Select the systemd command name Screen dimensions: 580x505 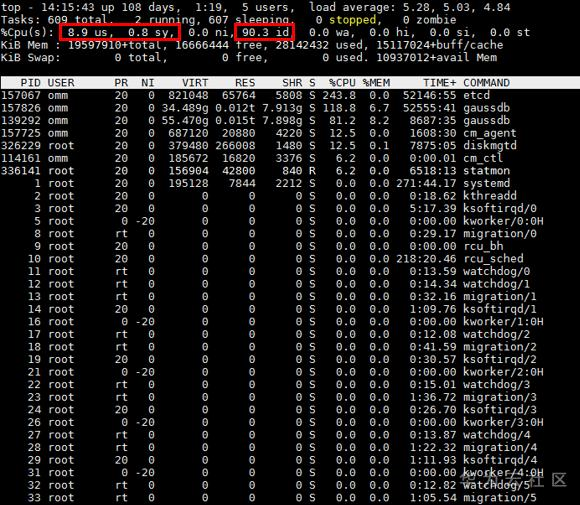coord(486,184)
